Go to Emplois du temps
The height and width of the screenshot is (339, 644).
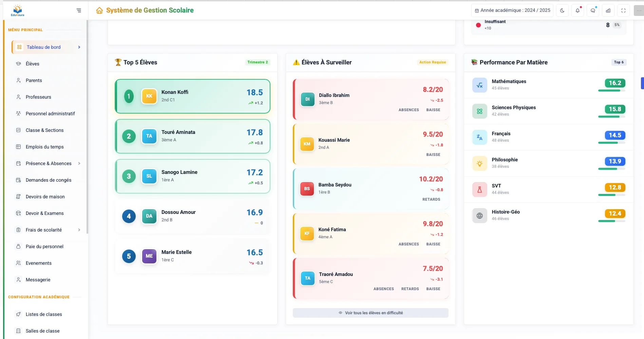pos(44,147)
